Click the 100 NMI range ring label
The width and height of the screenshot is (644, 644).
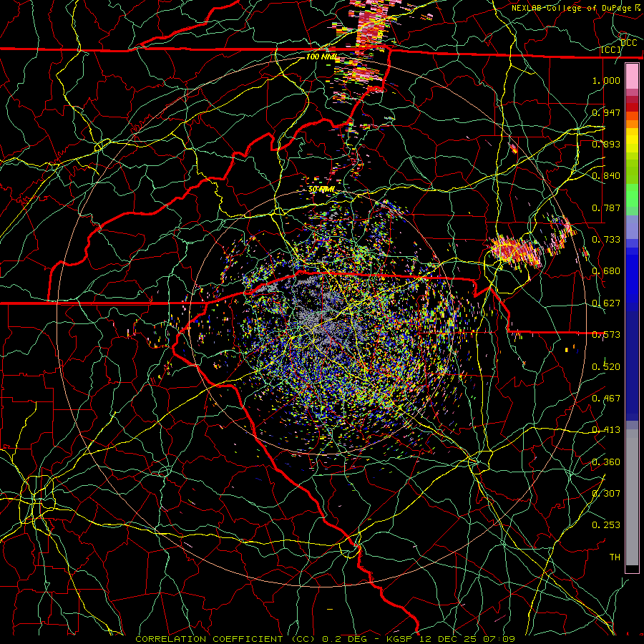(x=321, y=57)
